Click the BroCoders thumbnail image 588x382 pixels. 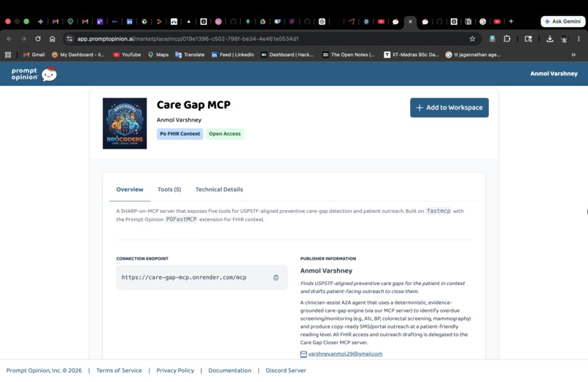coord(125,123)
